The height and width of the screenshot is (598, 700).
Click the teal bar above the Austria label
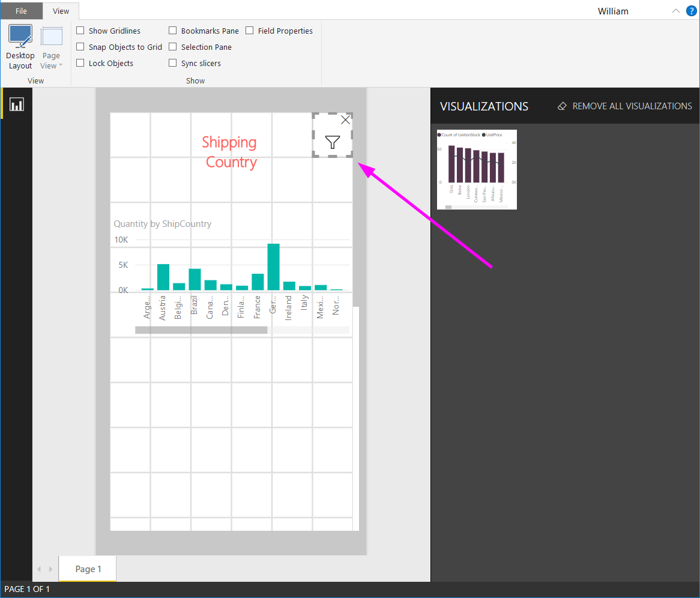[163, 277]
